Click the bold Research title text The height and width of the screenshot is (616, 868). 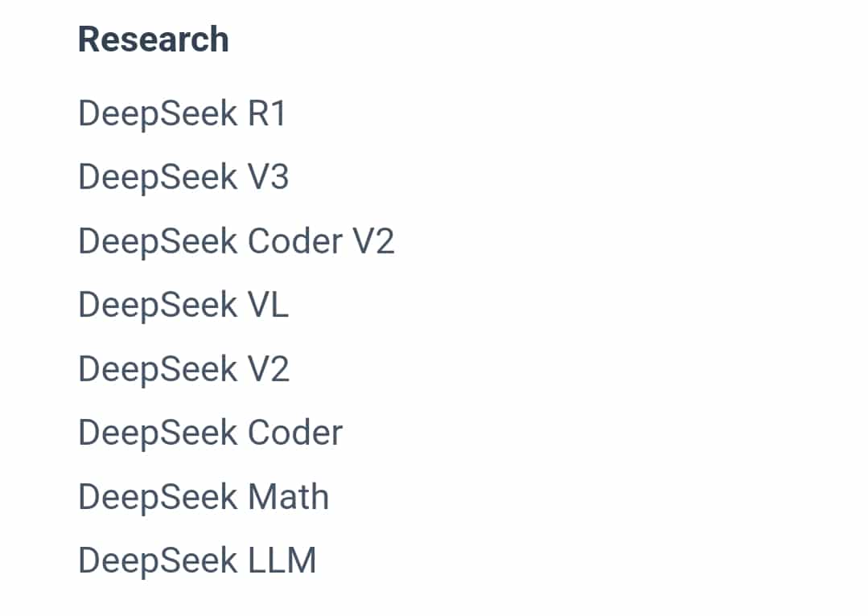tap(154, 39)
